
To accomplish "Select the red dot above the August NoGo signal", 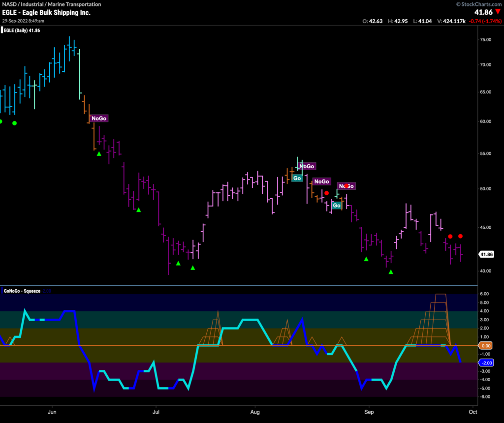I will click(326, 193).
